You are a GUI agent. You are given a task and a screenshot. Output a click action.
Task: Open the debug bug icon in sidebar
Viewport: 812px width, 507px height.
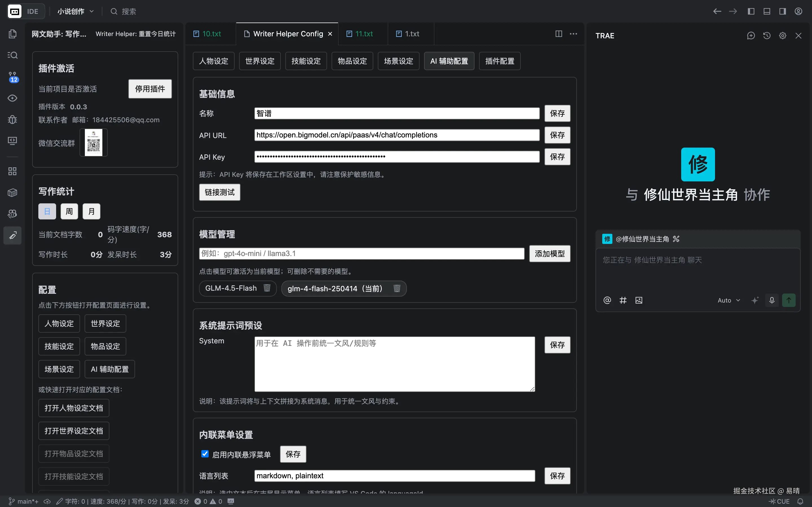point(12,119)
